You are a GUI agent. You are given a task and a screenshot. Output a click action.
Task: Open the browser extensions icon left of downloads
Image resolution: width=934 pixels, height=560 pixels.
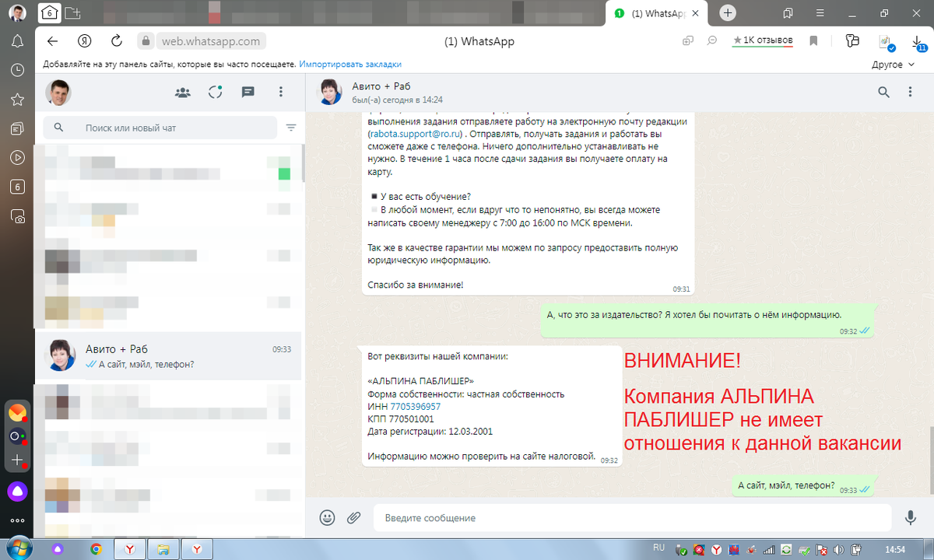pyautogui.click(x=886, y=42)
